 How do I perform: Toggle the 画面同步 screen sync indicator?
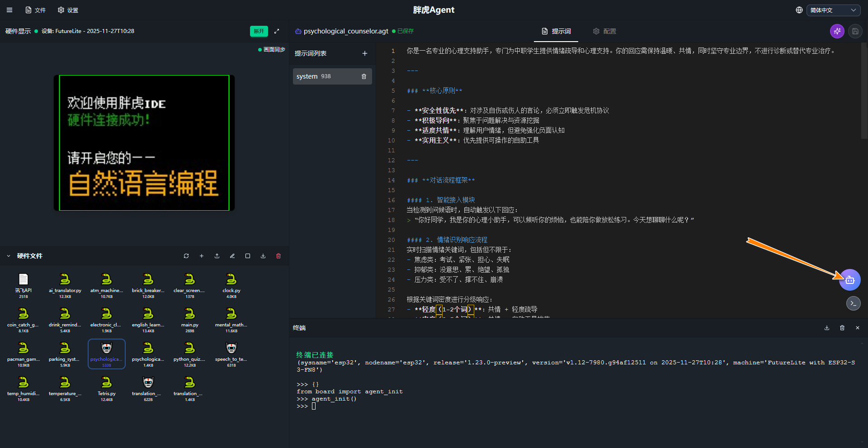coord(272,50)
